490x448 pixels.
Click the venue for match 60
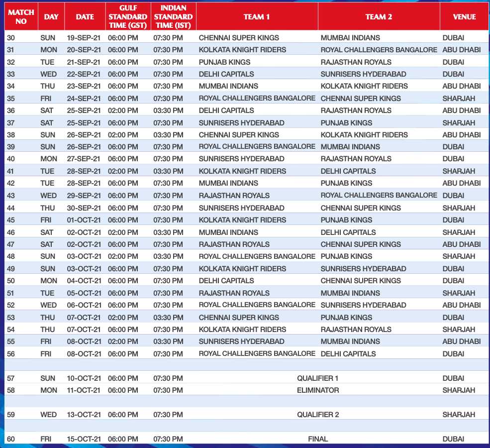click(x=453, y=439)
